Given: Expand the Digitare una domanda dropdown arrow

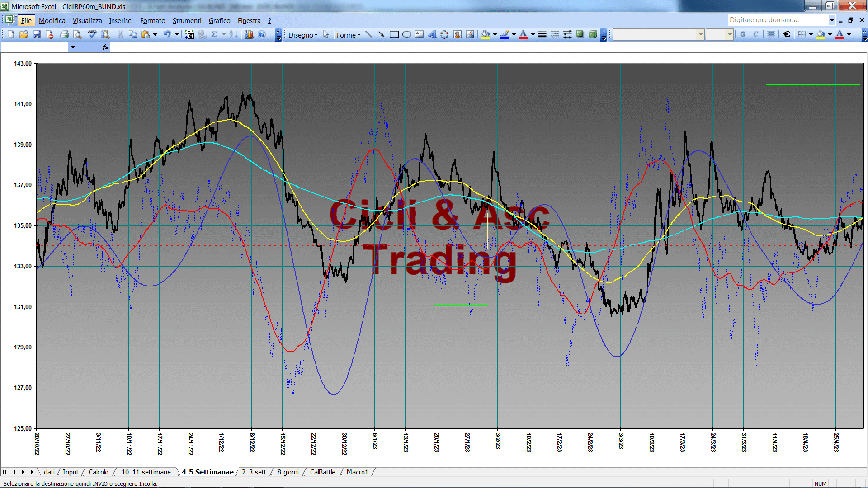Looking at the screenshot, I should pyautogui.click(x=831, y=20).
